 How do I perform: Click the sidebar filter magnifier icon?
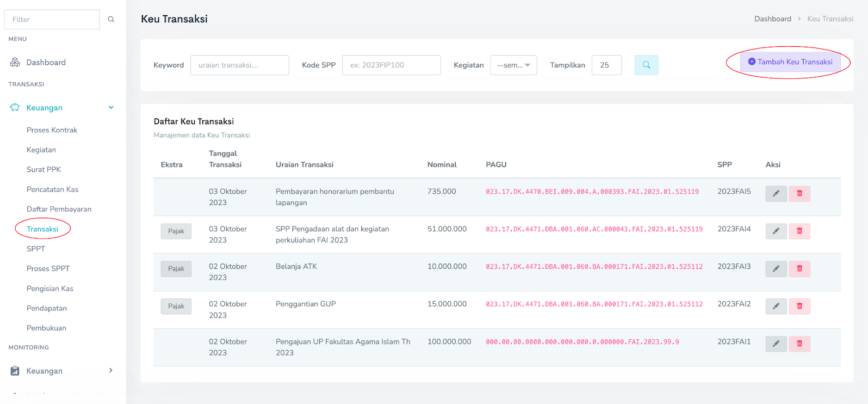[111, 20]
